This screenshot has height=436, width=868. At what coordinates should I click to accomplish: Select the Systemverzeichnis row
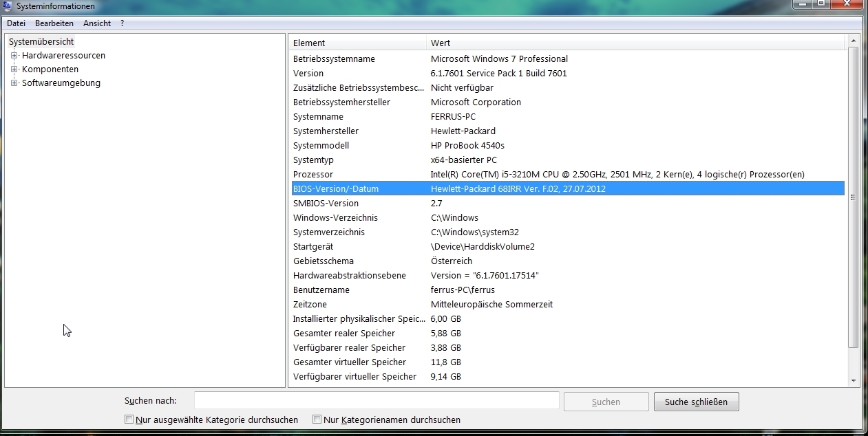[x=567, y=232]
